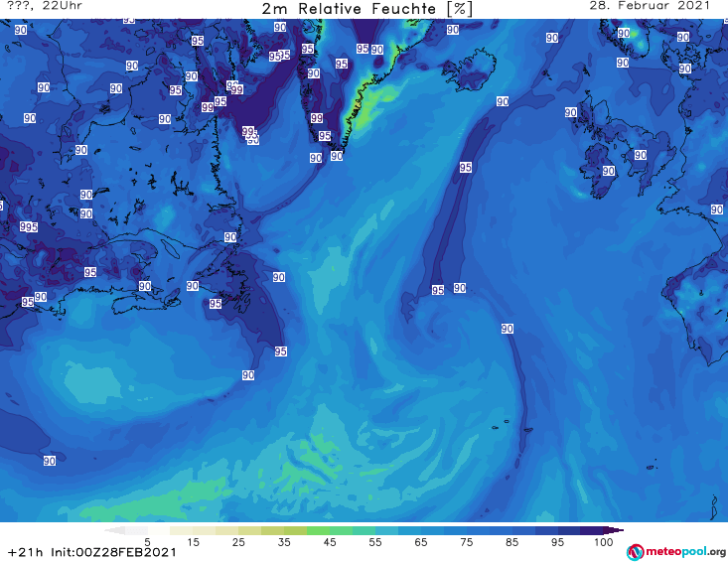Image resolution: width=728 pixels, height=562 pixels.
Task: Click the colorbar label 100
Action: 603,542
